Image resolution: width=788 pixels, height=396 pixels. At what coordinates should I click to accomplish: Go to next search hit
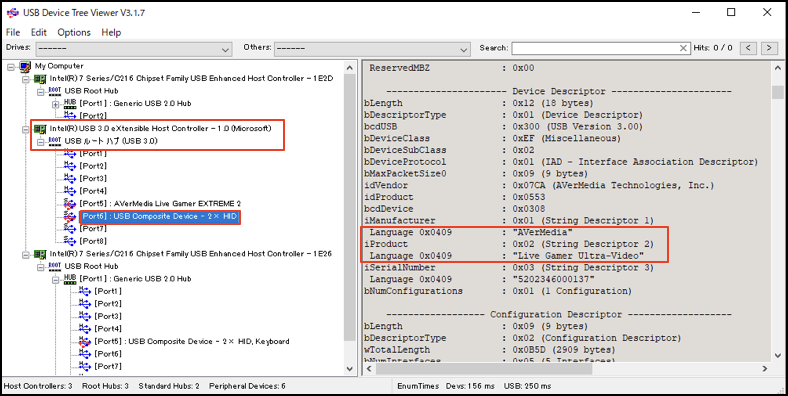(x=769, y=48)
